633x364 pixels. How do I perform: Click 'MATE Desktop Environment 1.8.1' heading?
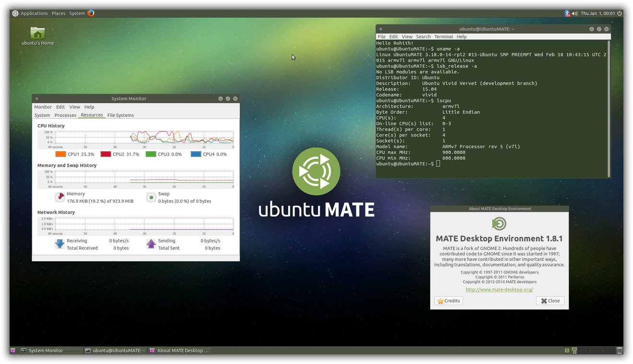(x=499, y=239)
